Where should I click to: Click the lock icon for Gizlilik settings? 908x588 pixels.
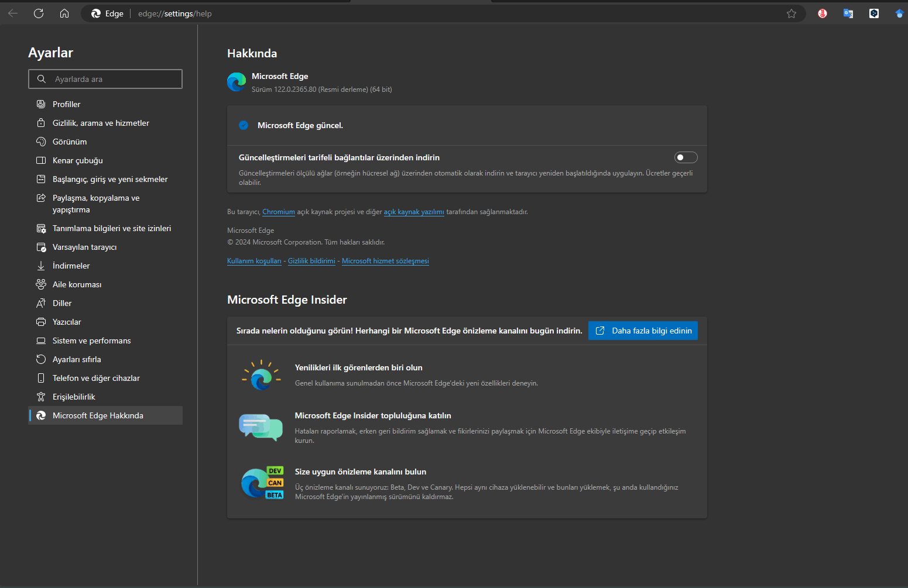coord(41,123)
